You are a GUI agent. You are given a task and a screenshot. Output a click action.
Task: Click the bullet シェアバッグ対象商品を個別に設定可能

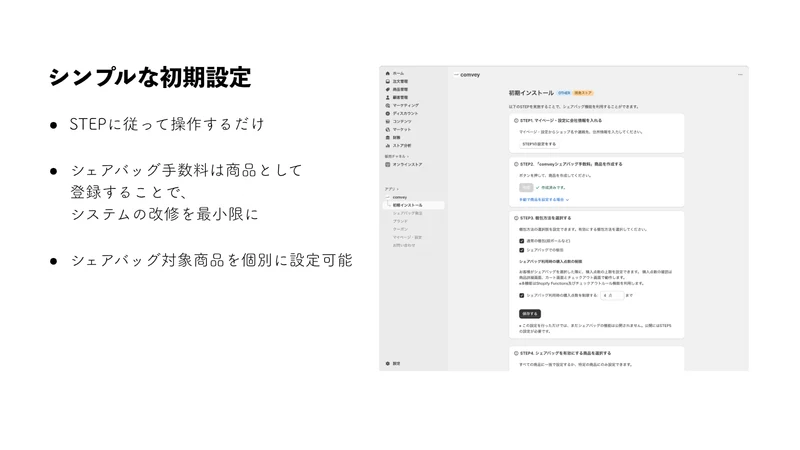click(212, 260)
